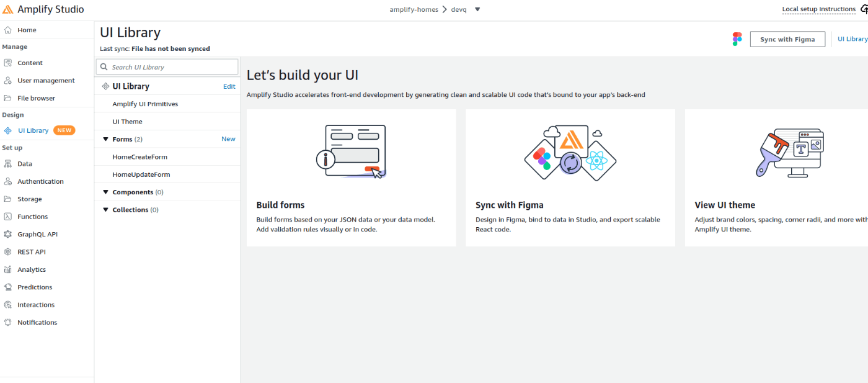The image size is (868, 383).
Task: Click the UI Library diamond icon in sidebar
Action: coord(7,130)
